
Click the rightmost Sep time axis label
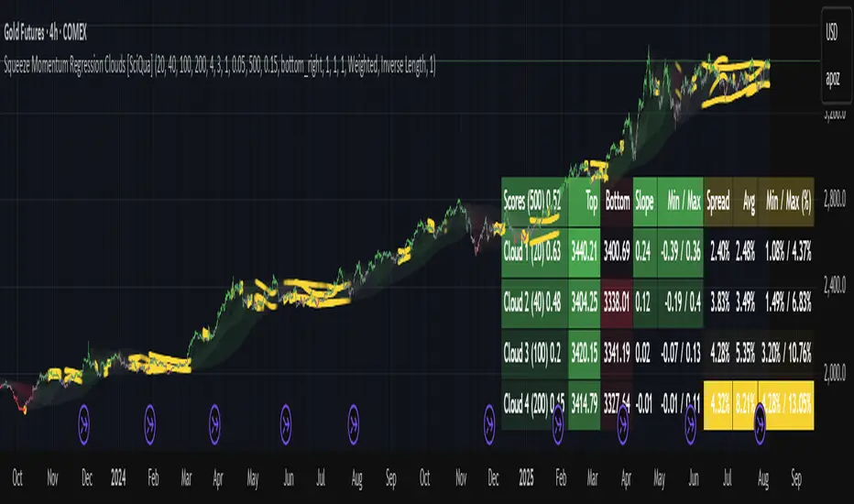click(x=795, y=477)
